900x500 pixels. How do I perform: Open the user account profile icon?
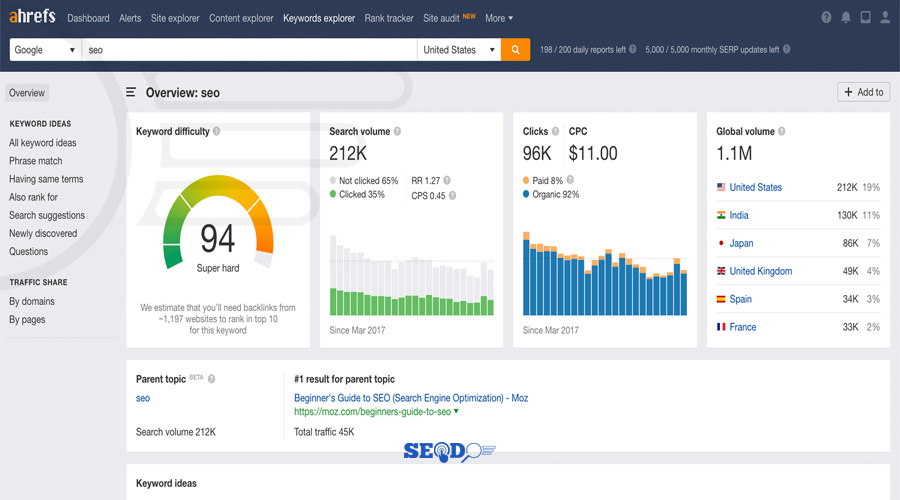tap(886, 17)
